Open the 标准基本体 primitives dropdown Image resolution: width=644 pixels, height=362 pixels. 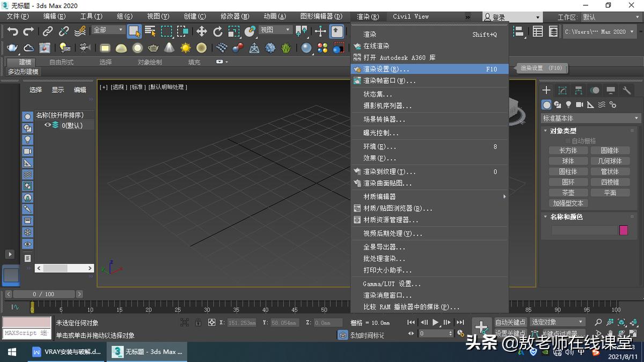click(x=590, y=118)
